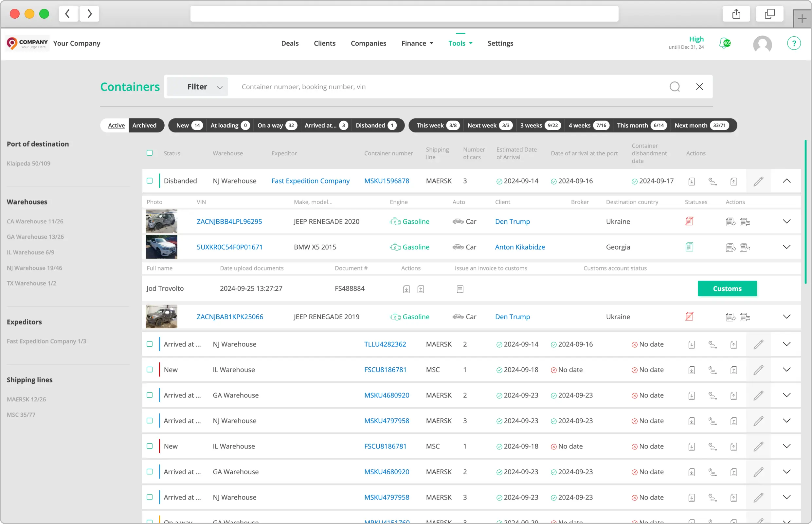Expand the first MSKU4680920 container row
The width and height of the screenshot is (812, 524).
[x=786, y=395]
